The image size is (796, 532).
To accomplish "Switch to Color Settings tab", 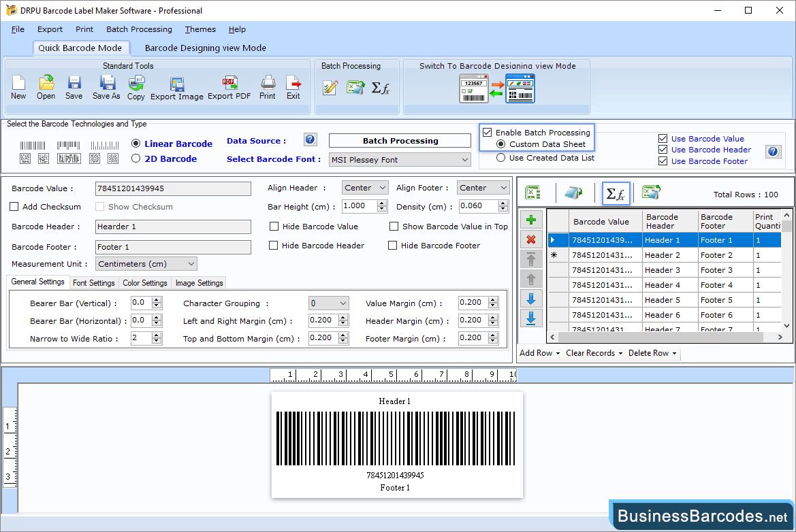I will pos(144,283).
